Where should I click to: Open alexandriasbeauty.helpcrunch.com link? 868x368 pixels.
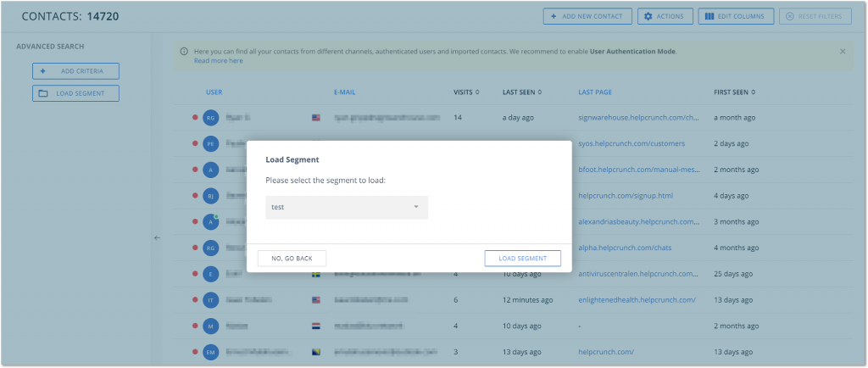[639, 222]
